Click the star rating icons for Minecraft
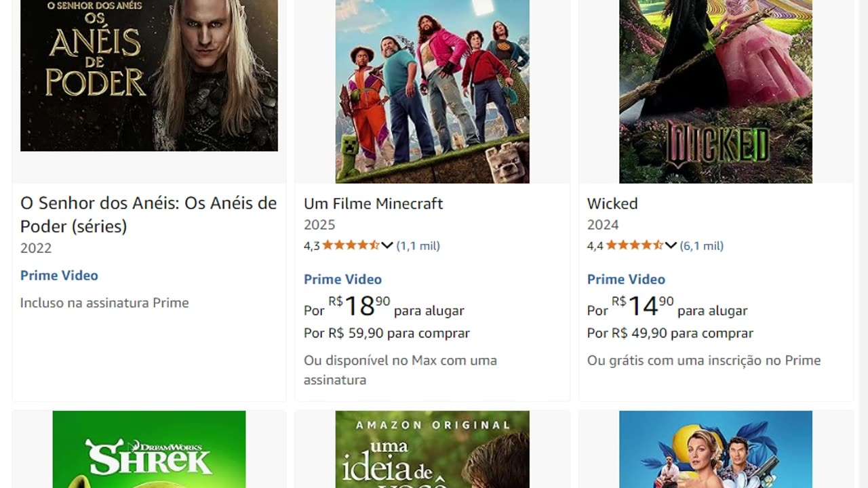 click(x=351, y=245)
